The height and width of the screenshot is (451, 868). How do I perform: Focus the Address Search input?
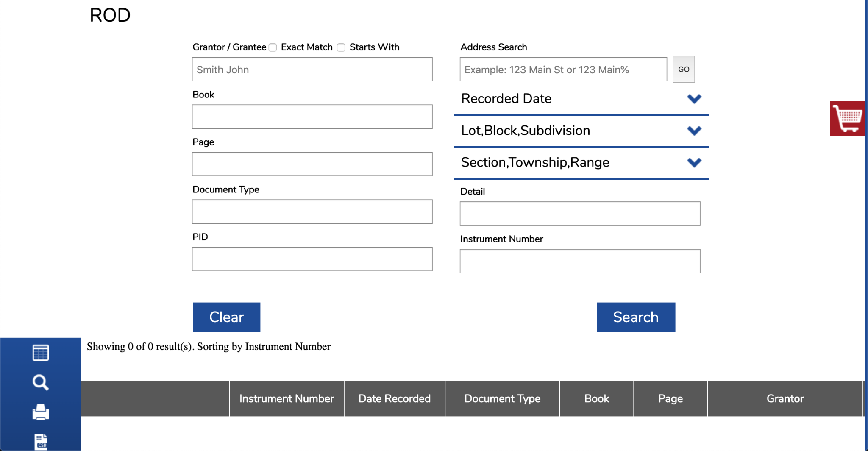tap(563, 69)
